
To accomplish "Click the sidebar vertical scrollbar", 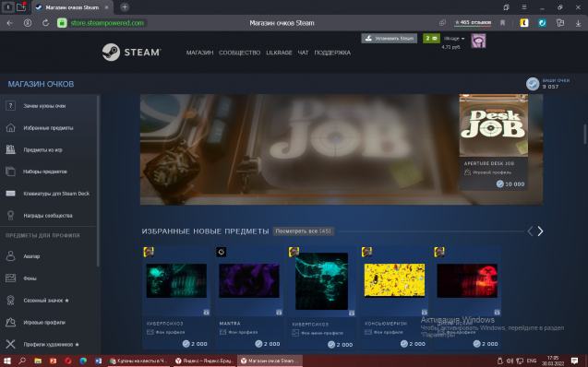I will pos(98,182).
